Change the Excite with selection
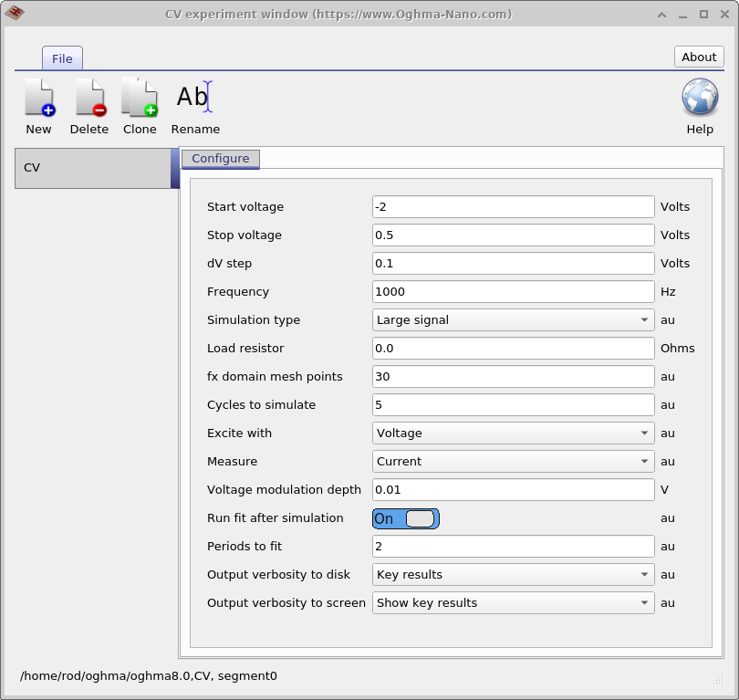The height and width of the screenshot is (700, 739). pyautogui.click(x=512, y=433)
